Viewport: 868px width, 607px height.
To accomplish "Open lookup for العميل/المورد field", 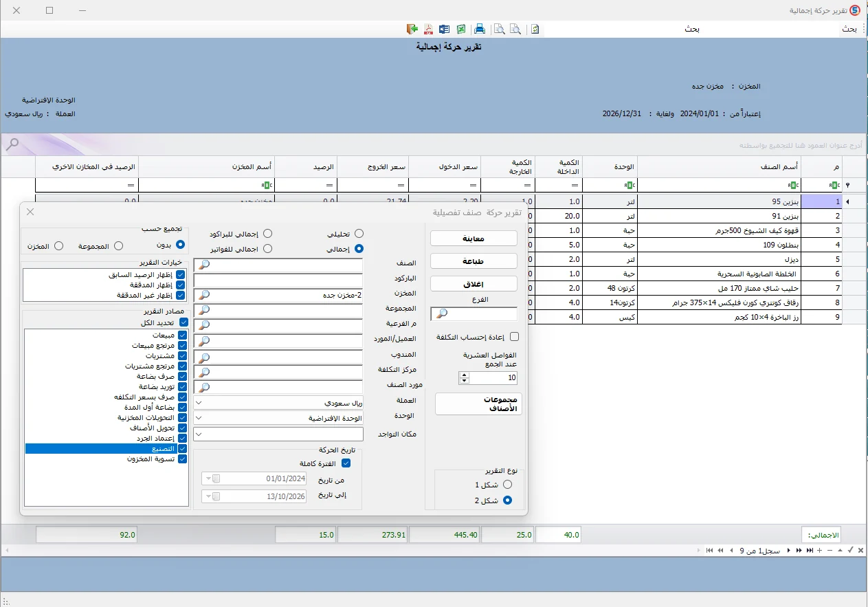I will click(x=203, y=340).
